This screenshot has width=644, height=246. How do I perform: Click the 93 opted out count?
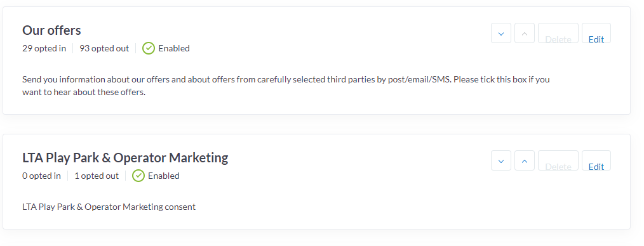tap(104, 48)
